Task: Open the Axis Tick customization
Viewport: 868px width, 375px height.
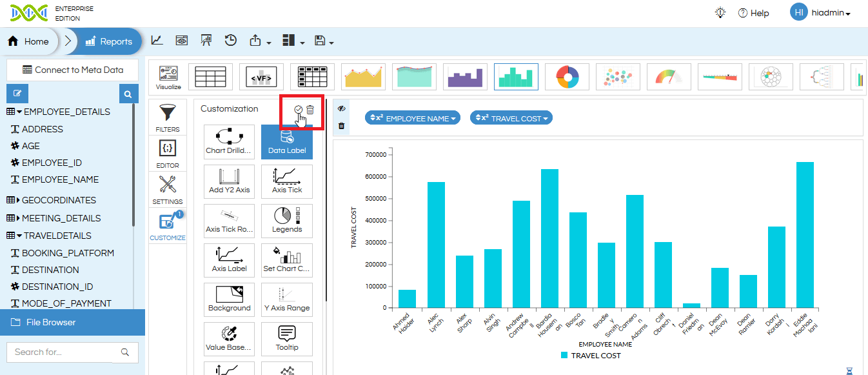Action: [x=287, y=181]
